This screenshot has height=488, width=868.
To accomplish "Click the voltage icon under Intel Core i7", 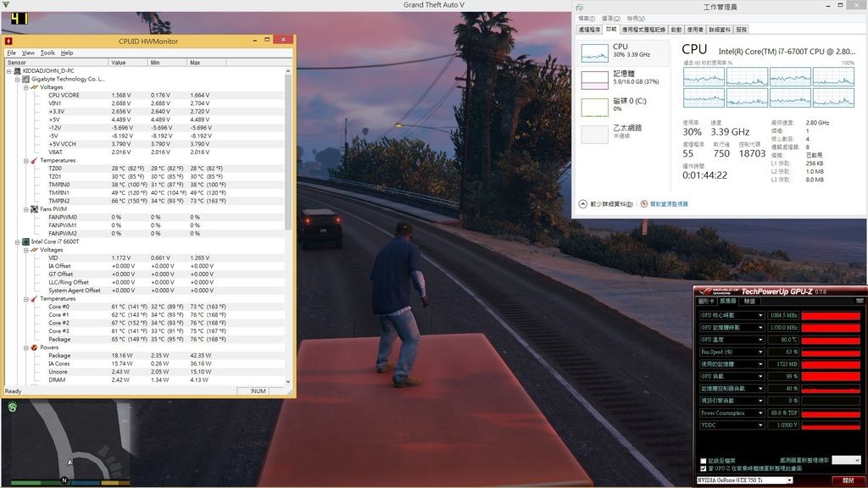I will point(34,250).
